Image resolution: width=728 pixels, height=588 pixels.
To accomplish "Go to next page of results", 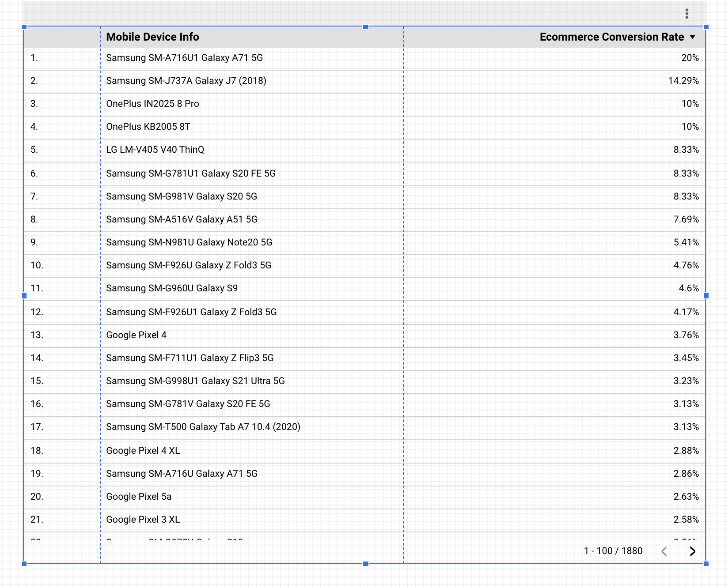I will [x=693, y=551].
